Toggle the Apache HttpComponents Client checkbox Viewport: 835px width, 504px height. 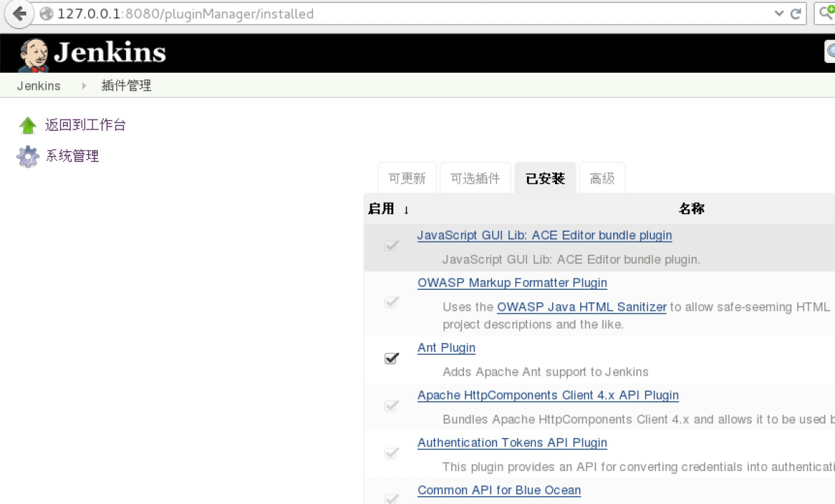point(392,406)
